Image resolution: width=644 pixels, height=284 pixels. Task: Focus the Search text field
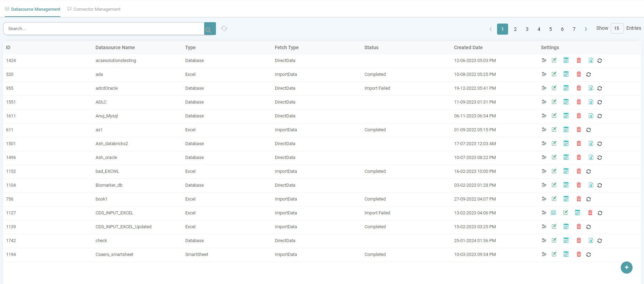[x=104, y=29]
